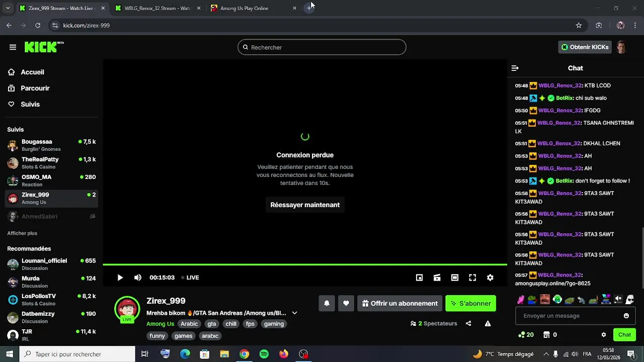The width and height of the screenshot is (644, 362).
Task: Send message with green Chat button
Action: (x=624, y=335)
